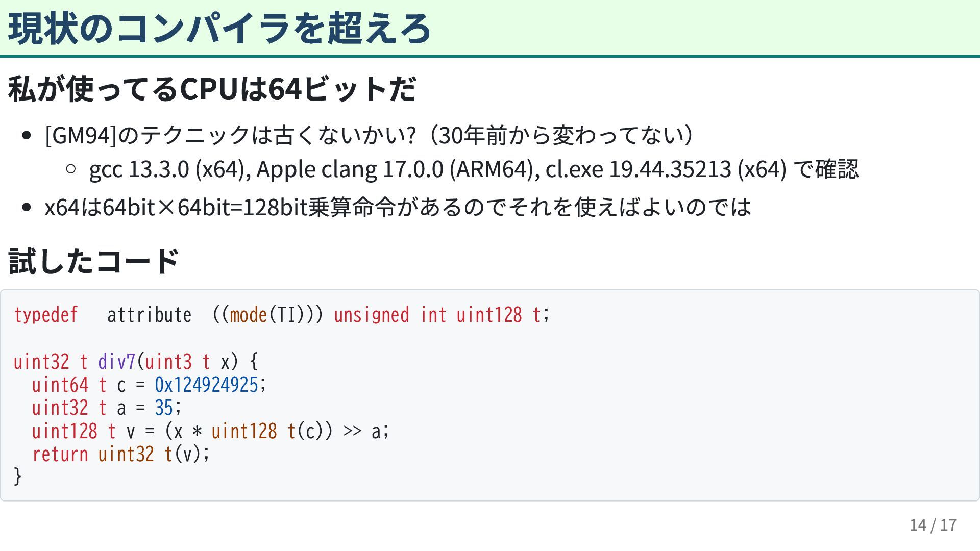Click the return keyword in code

[x=60, y=454]
